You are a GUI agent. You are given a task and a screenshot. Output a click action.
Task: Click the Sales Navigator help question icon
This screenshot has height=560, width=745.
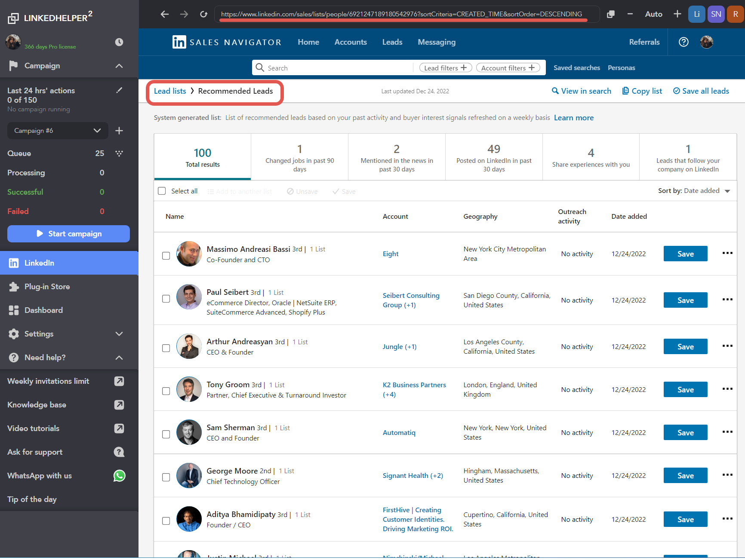683,42
